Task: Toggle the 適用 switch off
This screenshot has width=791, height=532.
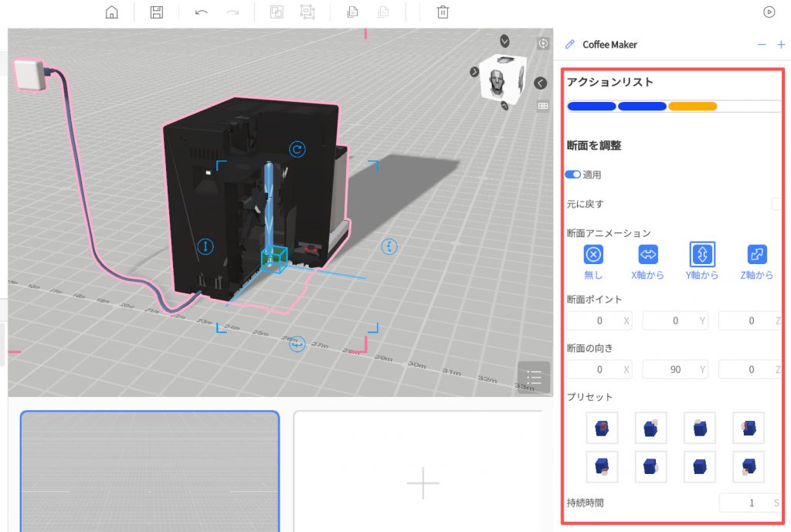Action: tap(573, 175)
